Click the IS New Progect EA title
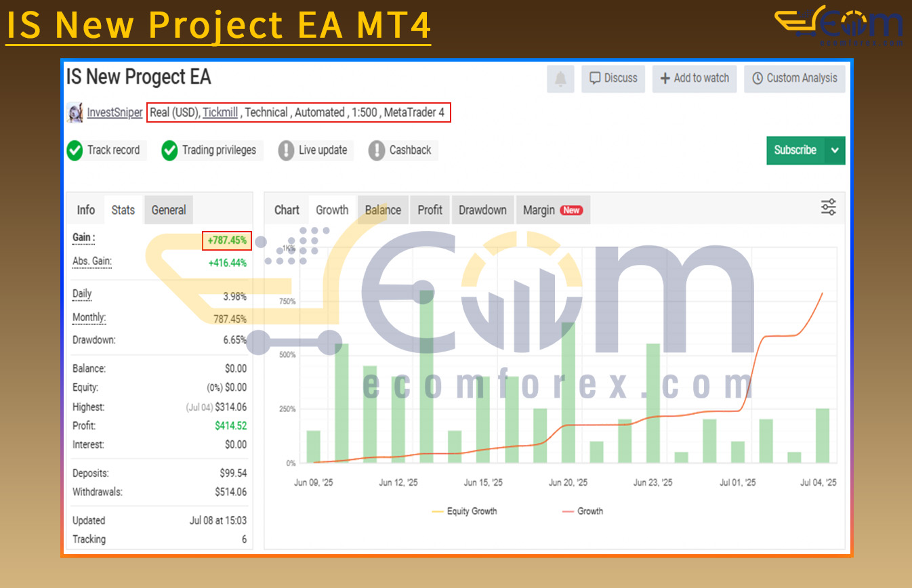Image resolution: width=912 pixels, height=588 pixels. [x=139, y=77]
